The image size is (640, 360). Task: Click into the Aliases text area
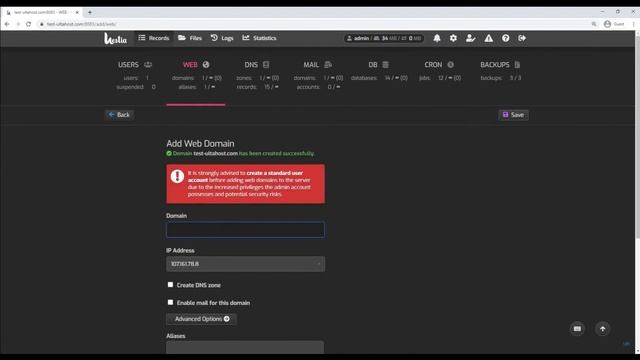(x=245, y=347)
